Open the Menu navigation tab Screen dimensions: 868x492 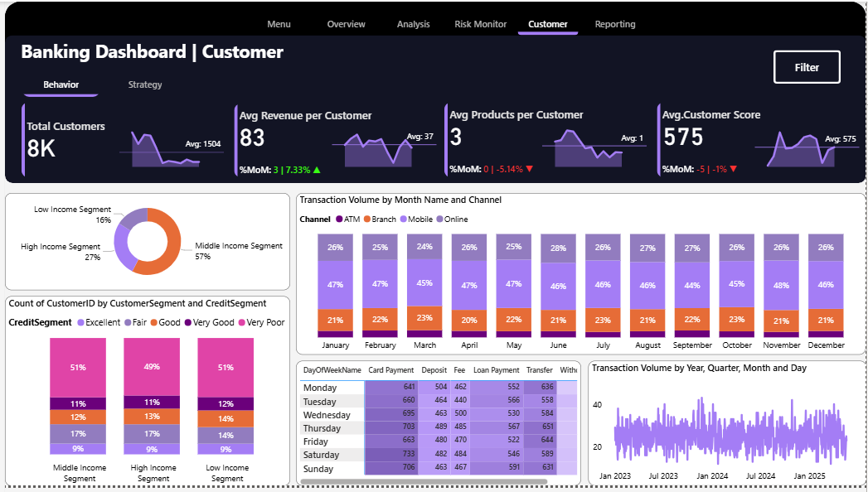[x=279, y=24]
